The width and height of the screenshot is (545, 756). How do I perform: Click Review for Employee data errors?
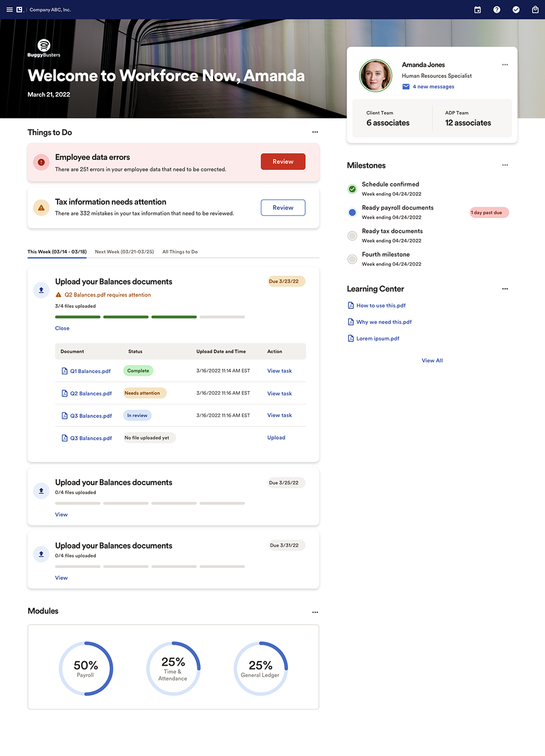click(x=282, y=162)
